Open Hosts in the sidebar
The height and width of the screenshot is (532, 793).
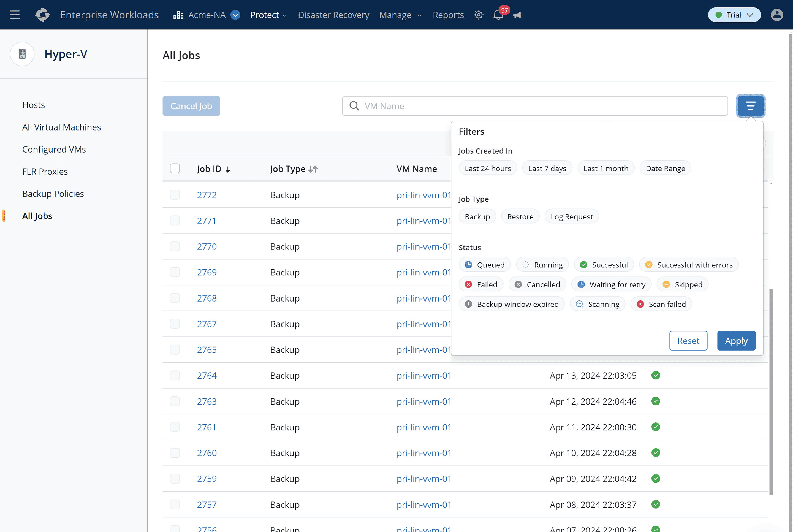tap(34, 105)
